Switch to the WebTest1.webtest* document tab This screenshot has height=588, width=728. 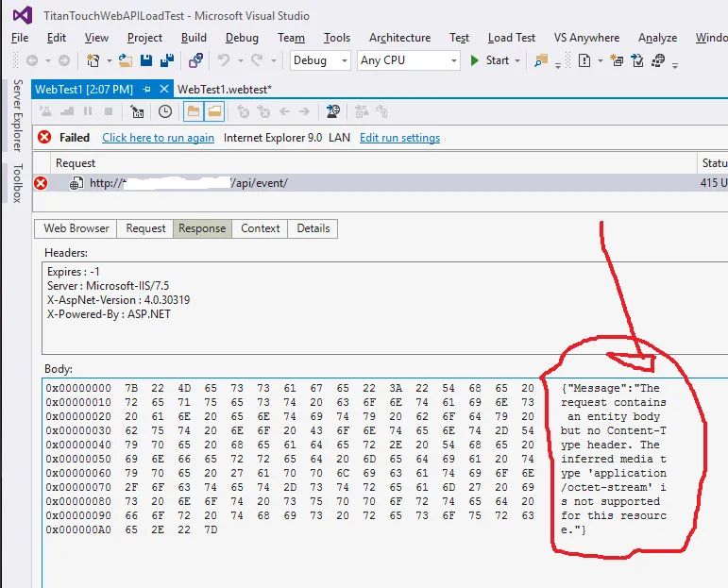(225, 89)
